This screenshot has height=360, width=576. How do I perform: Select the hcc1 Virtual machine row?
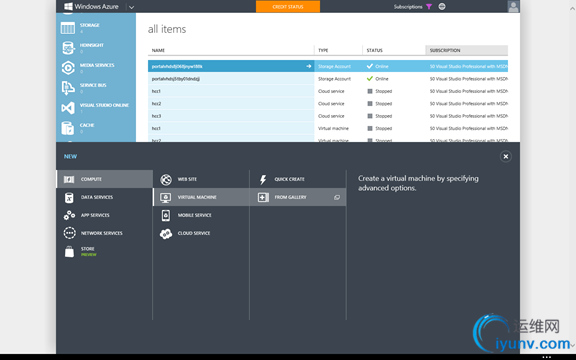pyautogui.click(x=328, y=129)
